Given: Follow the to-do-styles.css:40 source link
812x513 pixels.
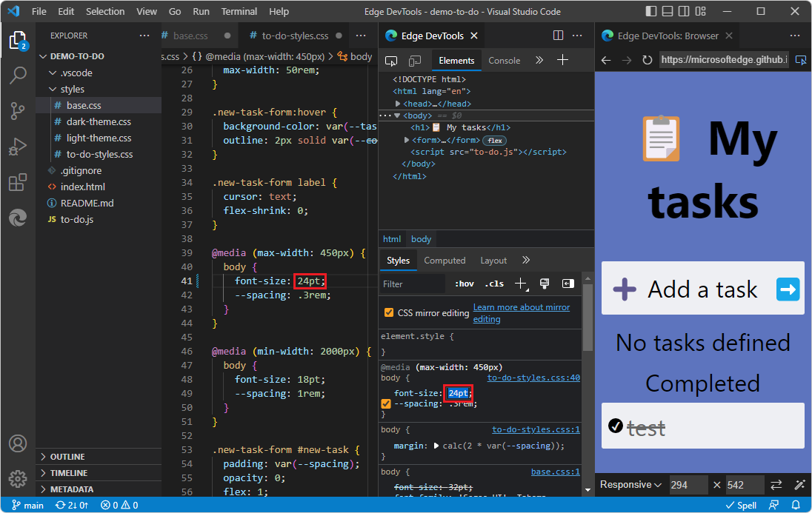Looking at the screenshot, I should point(533,378).
